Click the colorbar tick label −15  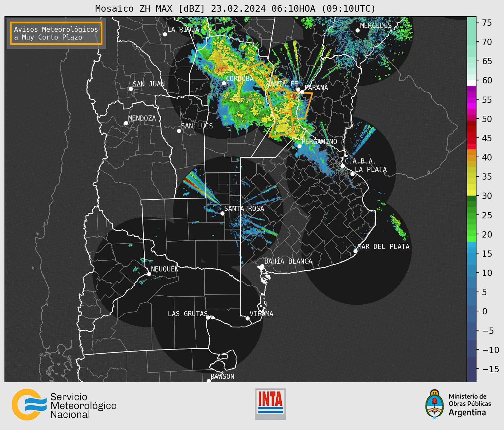click(491, 369)
